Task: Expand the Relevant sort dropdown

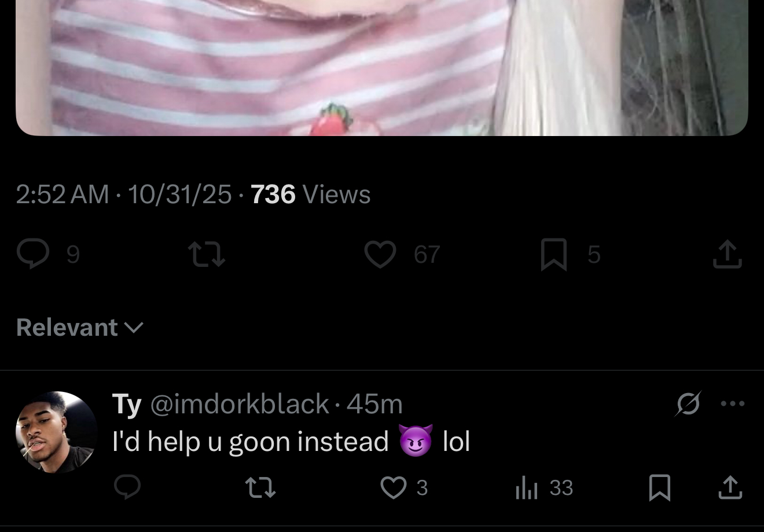Action: [80, 328]
